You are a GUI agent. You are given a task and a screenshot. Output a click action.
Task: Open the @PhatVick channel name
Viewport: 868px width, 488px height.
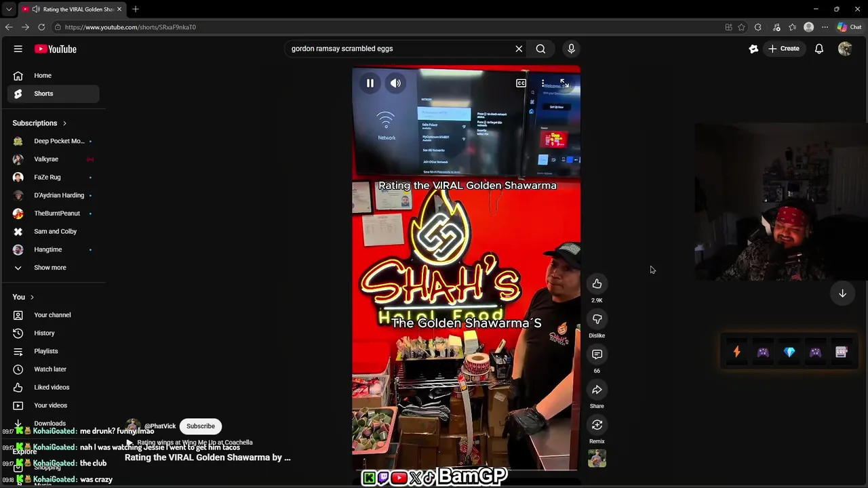(160, 426)
